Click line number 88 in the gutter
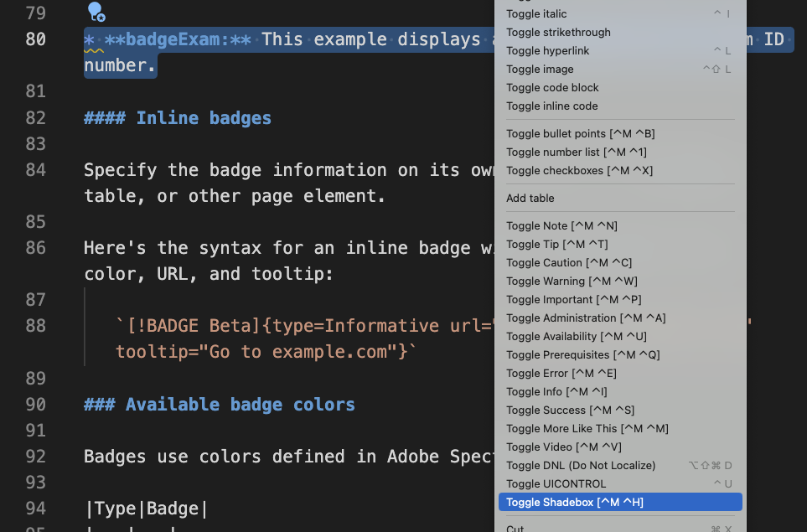The width and height of the screenshot is (807, 532). coord(34,326)
